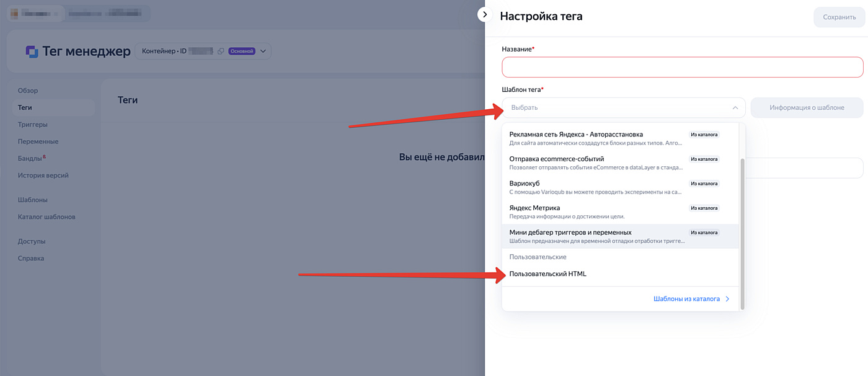Select Отправка ecommerce-событий template

(x=620, y=163)
